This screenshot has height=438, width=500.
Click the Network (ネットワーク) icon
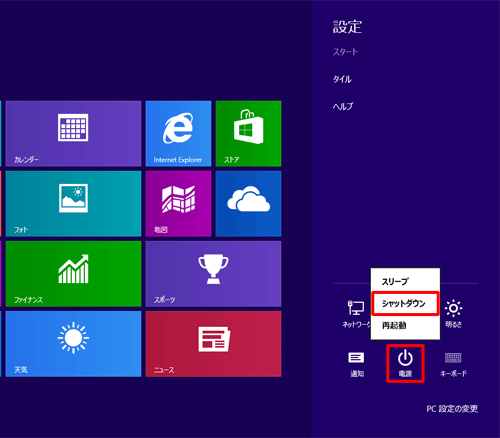[x=356, y=313]
